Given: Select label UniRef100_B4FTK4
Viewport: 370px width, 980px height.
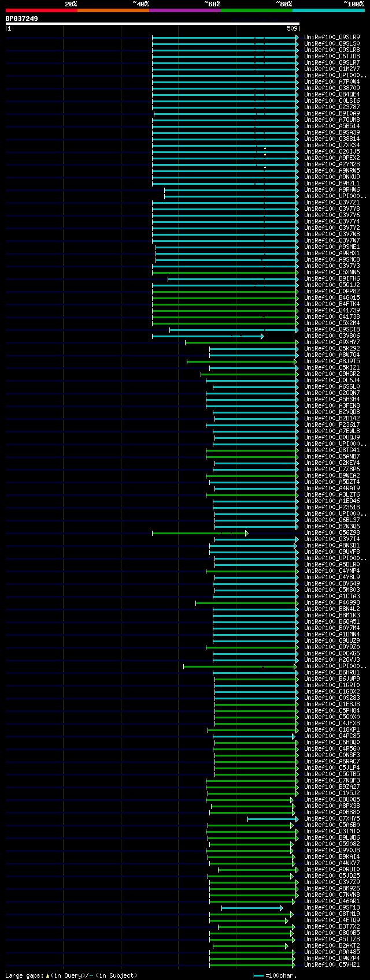Looking at the screenshot, I should (x=332, y=304).
